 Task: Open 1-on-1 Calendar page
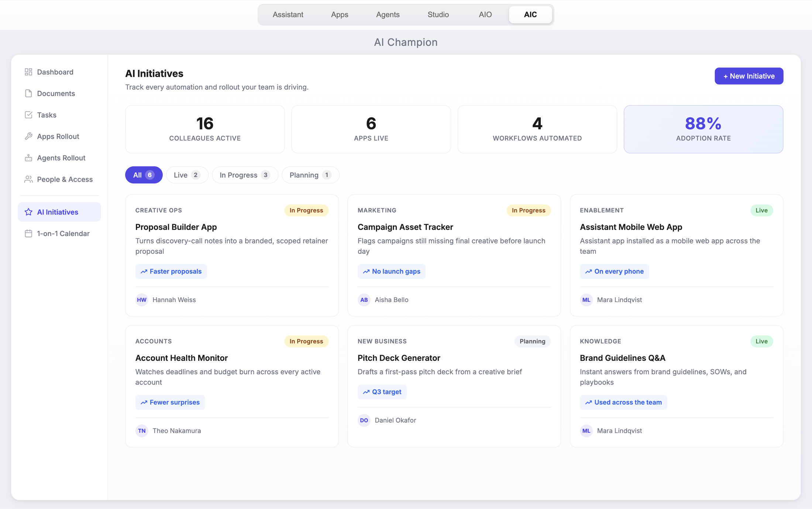point(59,233)
